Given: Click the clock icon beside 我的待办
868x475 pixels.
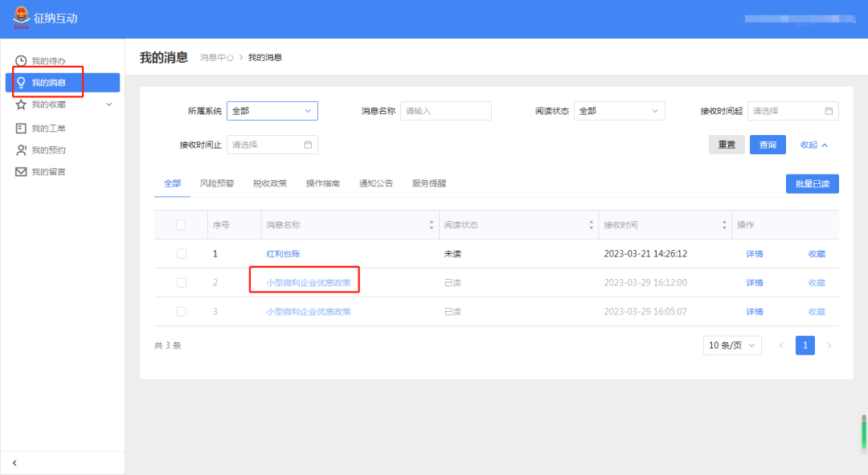Looking at the screenshot, I should (x=21, y=61).
